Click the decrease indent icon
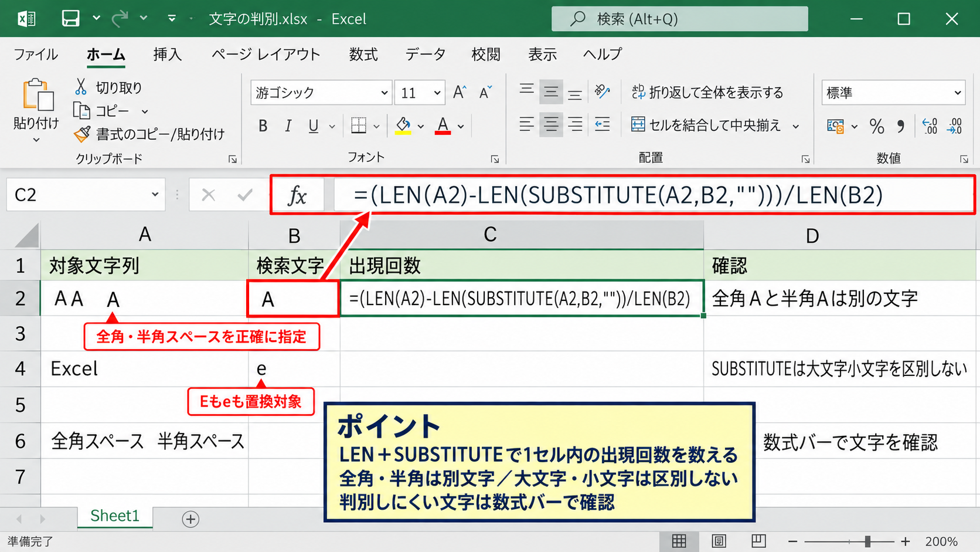This screenshot has height=552, width=980. (x=602, y=124)
